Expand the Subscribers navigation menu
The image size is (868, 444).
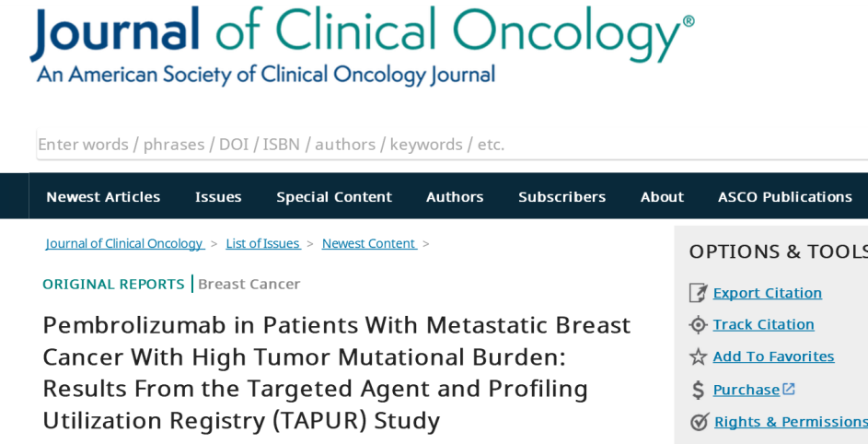[561, 197]
